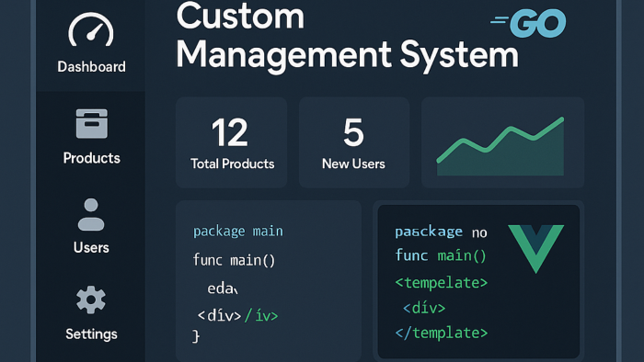Click 'func main()' in the left code panel
The width and height of the screenshot is (644, 362).
234,260
